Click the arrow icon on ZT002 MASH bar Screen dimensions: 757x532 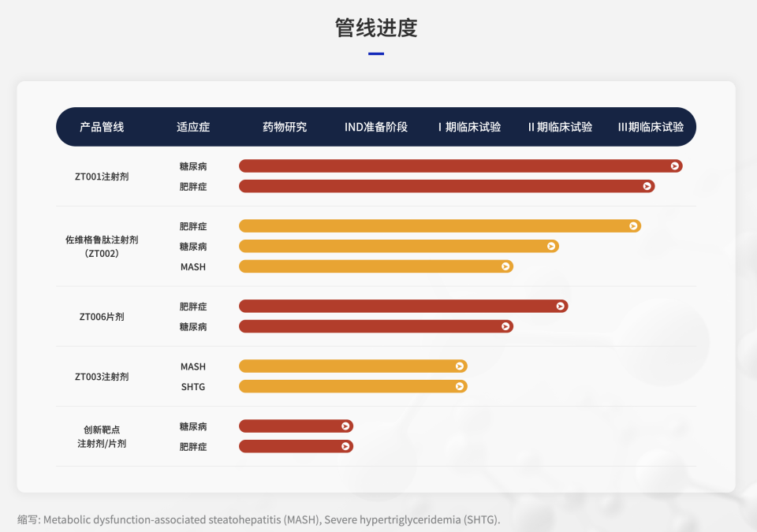[505, 266]
